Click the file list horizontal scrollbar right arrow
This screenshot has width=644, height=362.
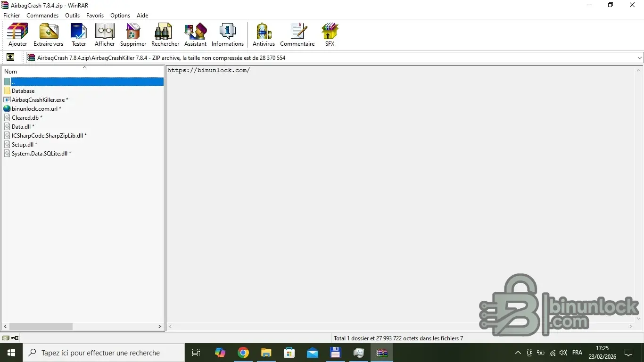pos(160,326)
